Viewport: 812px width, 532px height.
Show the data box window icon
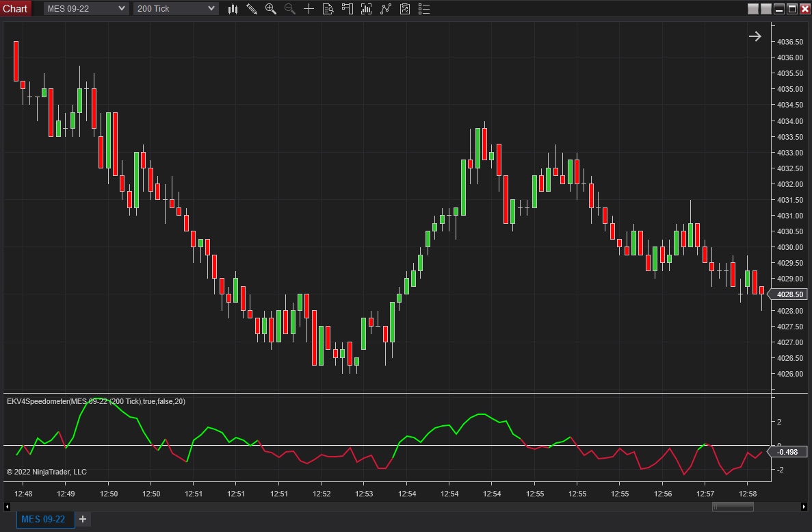coord(328,9)
